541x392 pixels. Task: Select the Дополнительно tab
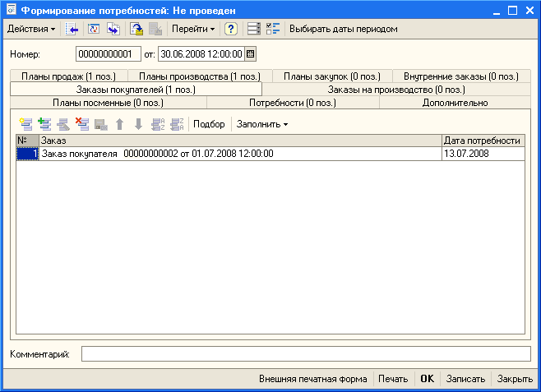point(455,103)
